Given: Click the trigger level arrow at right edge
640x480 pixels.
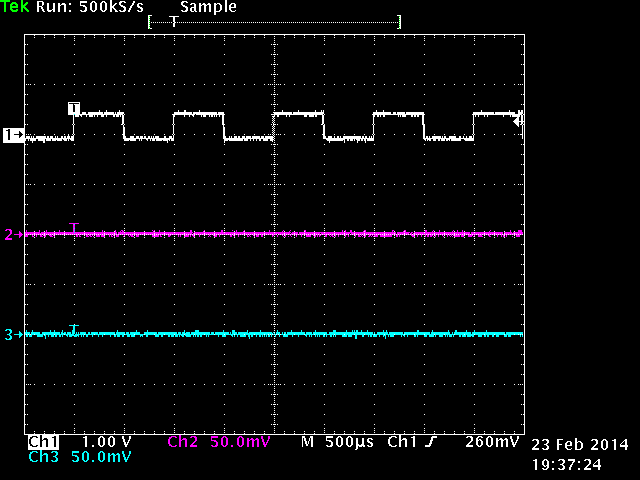Looking at the screenshot, I should 518,121.
